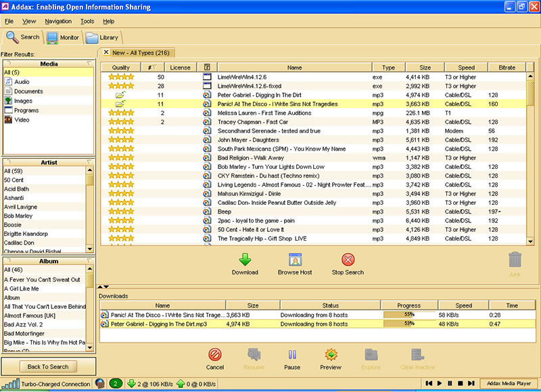Open the Navigation menu
This screenshot has height=392, width=541.
58,21
